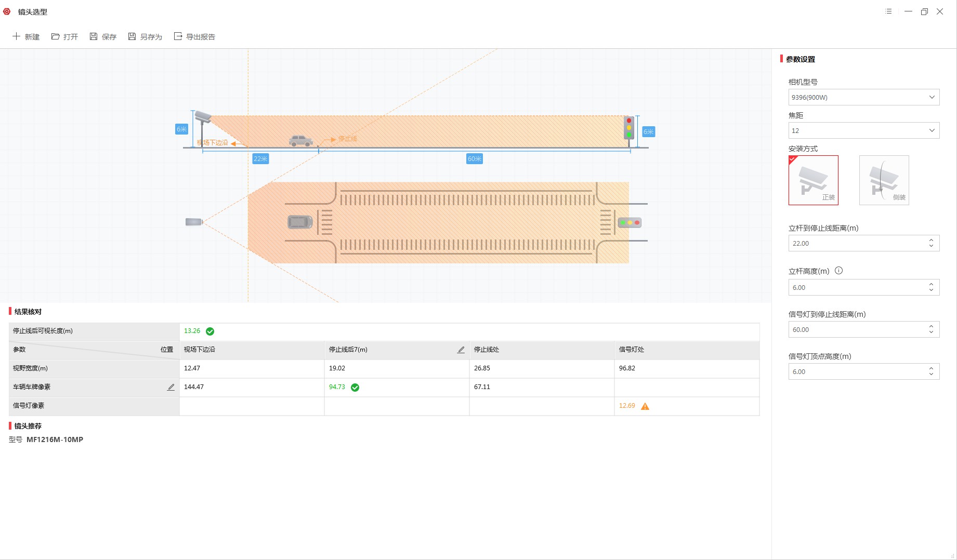The image size is (957, 560).
Task: Minimize the 镜头选型 window
Action: [908, 11]
